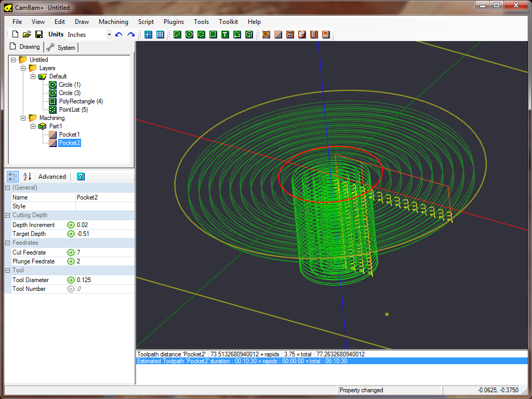Click the Profile machining operation icon
This screenshot has width=532, height=399.
point(266,35)
